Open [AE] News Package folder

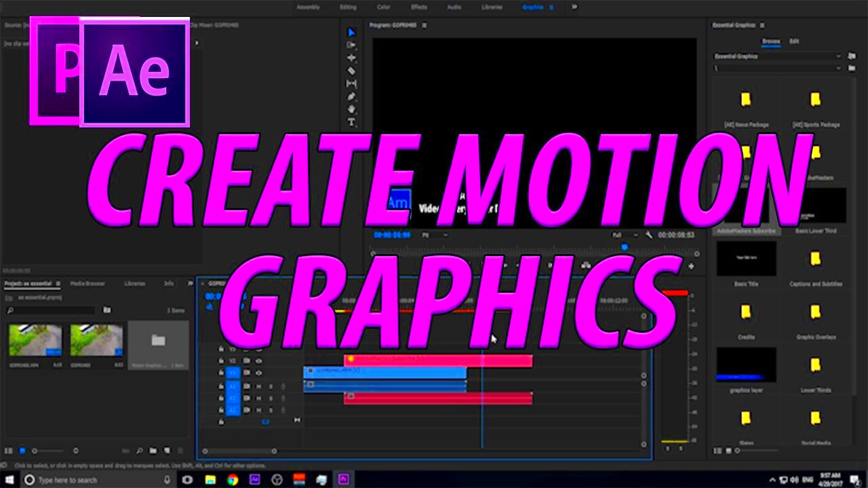(x=746, y=100)
